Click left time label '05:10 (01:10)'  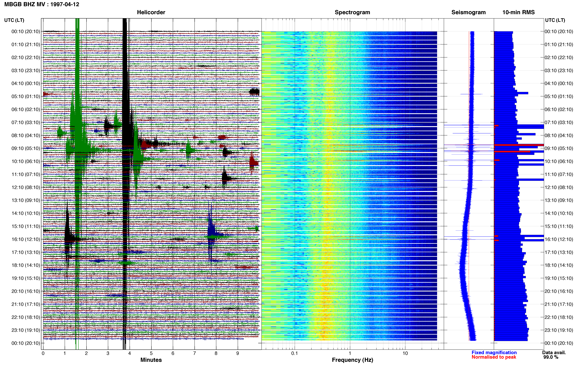pyautogui.click(x=26, y=96)
